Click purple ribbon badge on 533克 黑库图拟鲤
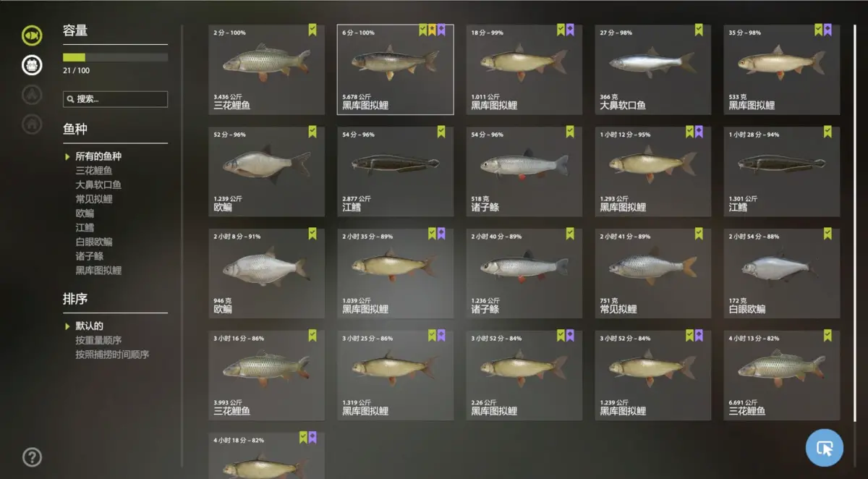This screenshot has height=479, width=868. 827,30
